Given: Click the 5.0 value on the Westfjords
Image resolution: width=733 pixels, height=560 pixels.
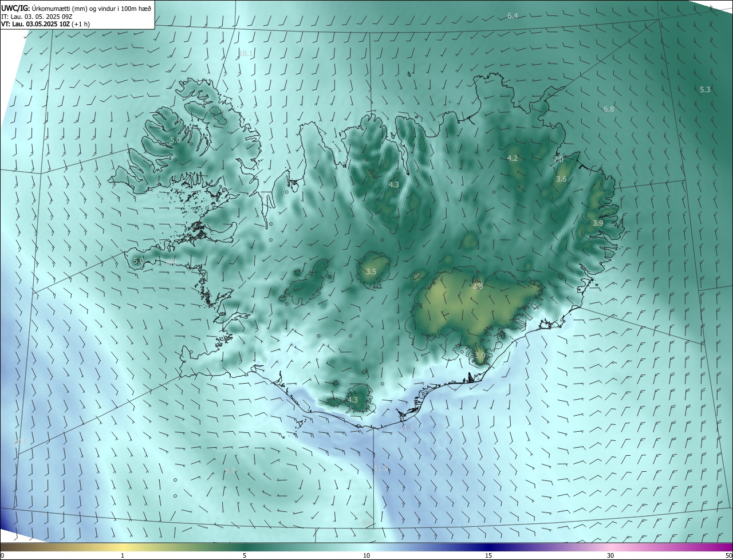Looking at the screenshot, I should (175, 140).
